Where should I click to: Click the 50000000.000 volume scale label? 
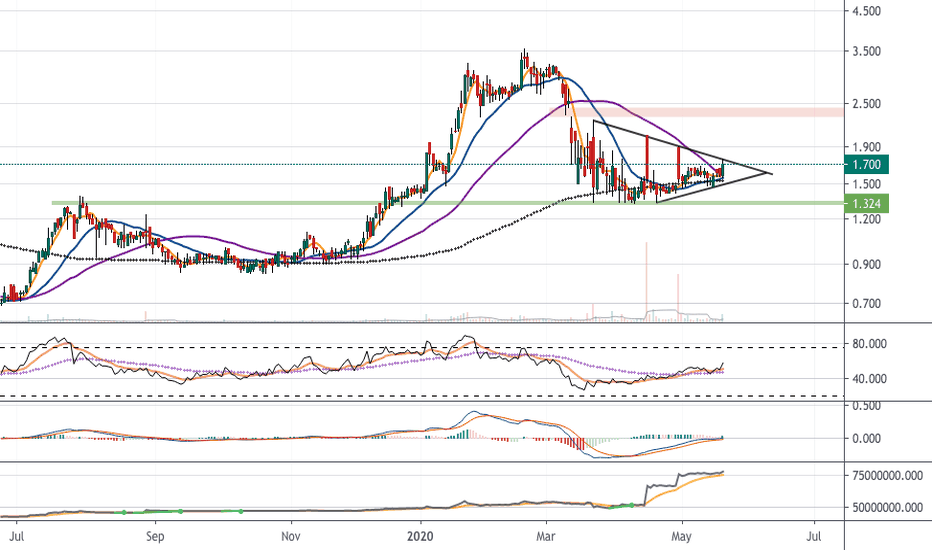887,508
